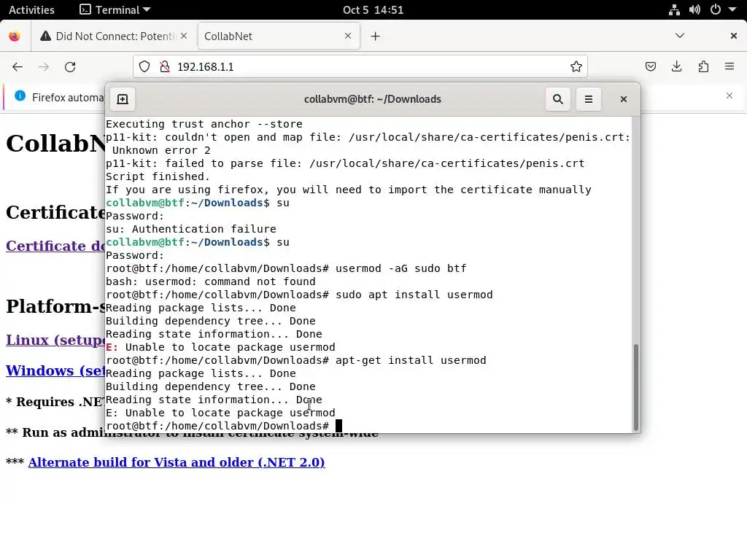Open a new terminal tab with plus icon

123,99
